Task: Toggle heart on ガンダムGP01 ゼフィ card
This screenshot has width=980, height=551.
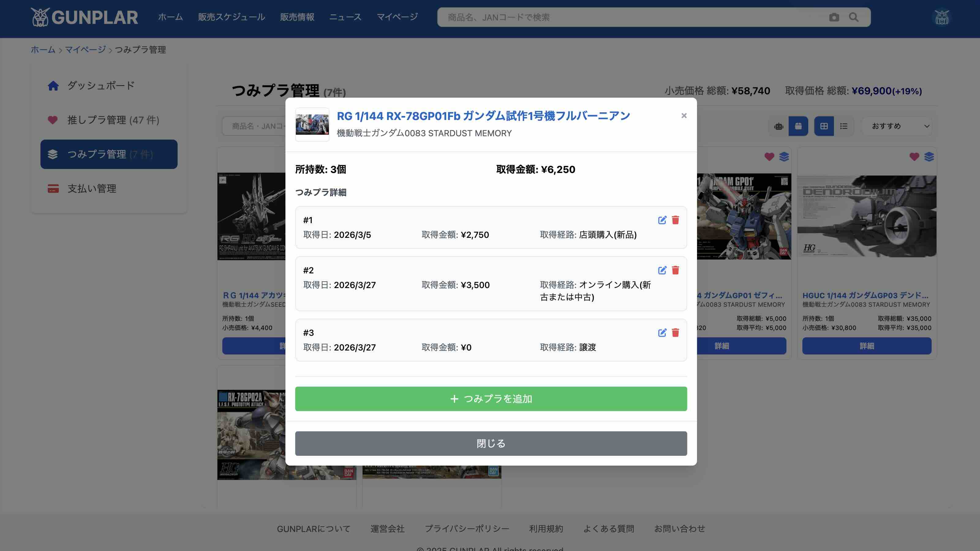Action: click(x=769, y=157)
